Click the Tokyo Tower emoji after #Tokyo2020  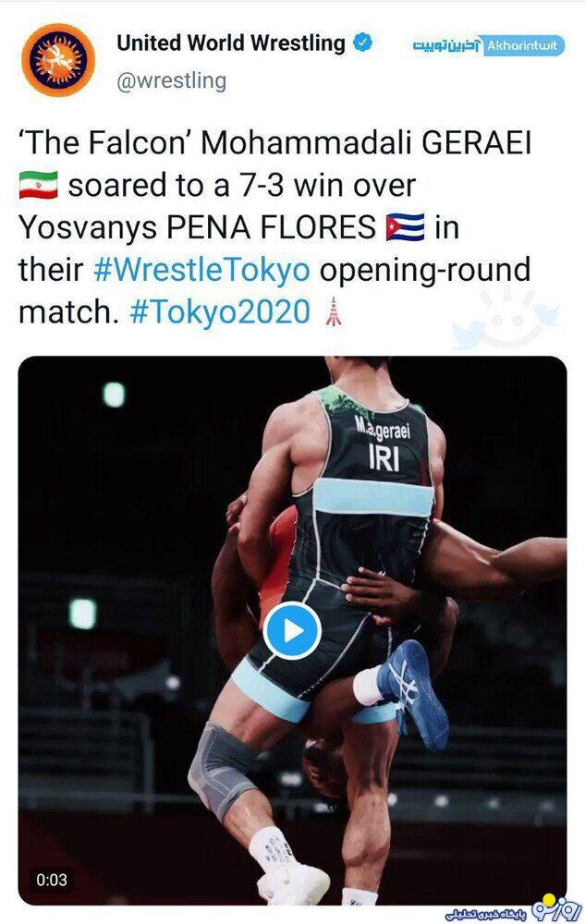click(334, 311)
